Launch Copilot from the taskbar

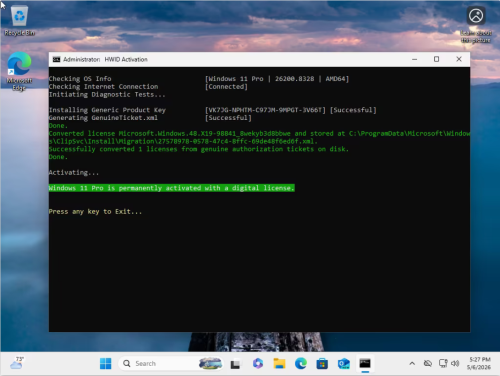[258, 363]
